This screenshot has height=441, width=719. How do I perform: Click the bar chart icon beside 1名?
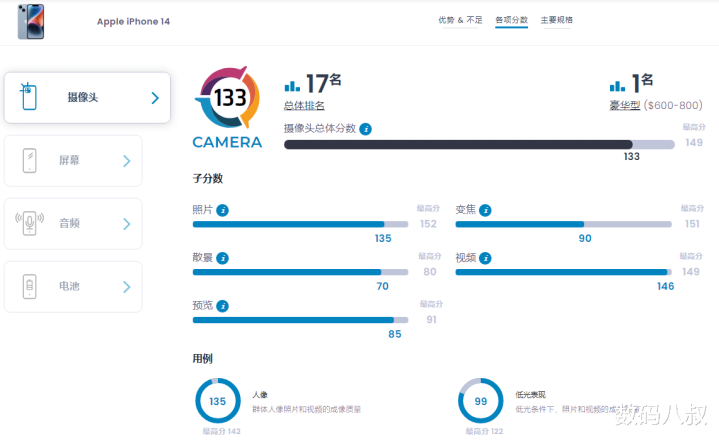(617, 86)
